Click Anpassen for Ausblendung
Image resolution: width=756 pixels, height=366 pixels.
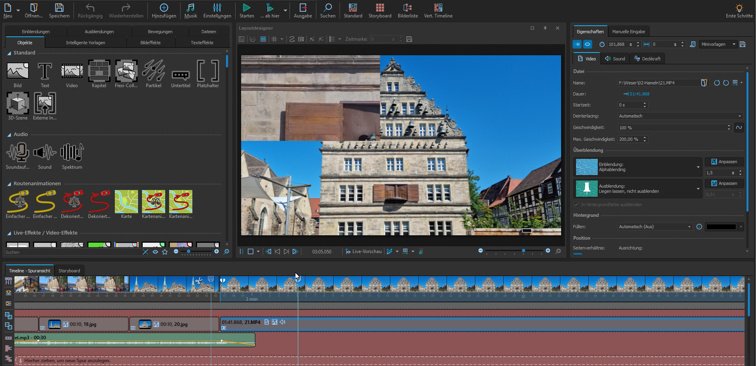coord(724,183)
